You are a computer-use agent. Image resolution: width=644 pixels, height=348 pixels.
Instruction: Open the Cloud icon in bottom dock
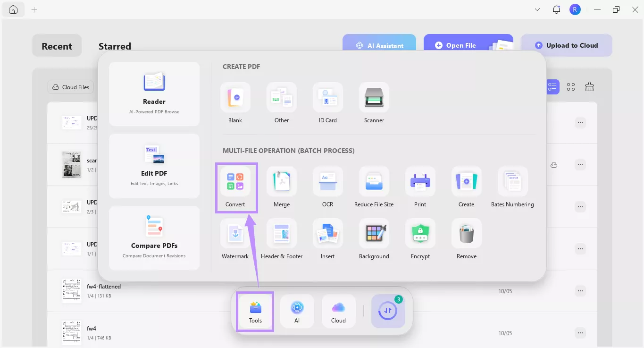point(338,311)
